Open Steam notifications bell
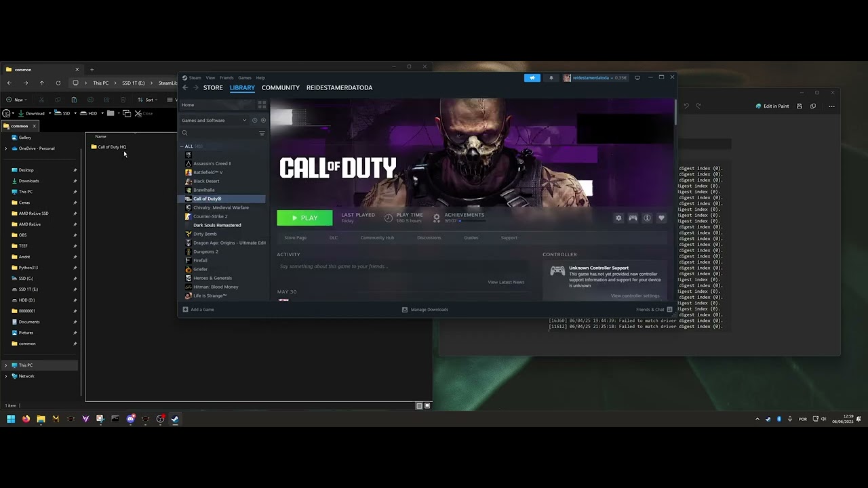Viewport: 868px width, 488px height. tap(551, 77)
